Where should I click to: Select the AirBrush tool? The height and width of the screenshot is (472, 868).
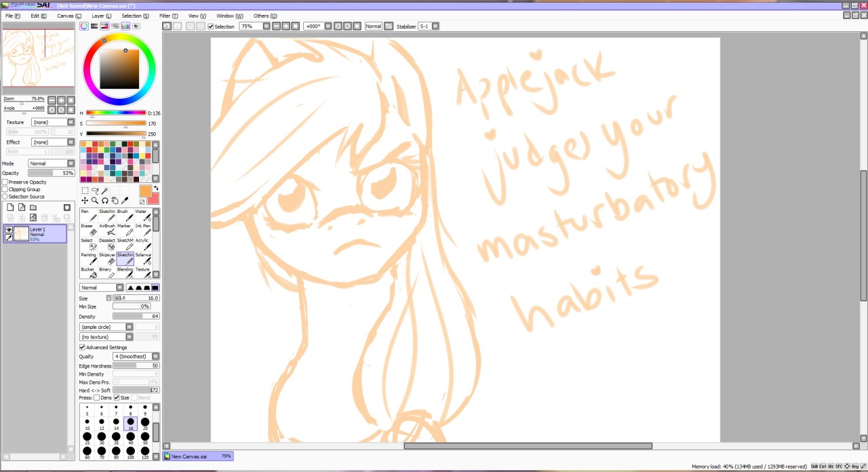(107, 229)
